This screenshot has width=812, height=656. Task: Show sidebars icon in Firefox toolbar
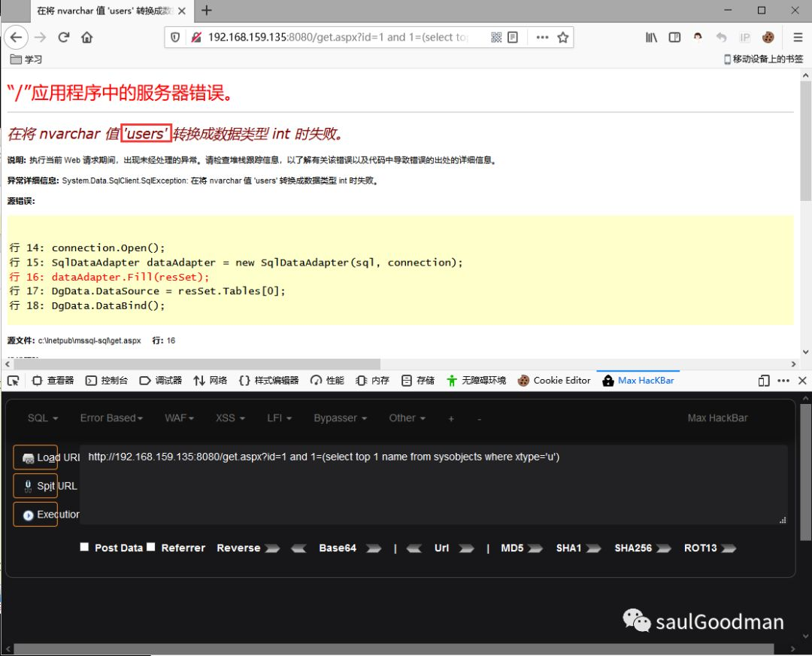[674, 38]
